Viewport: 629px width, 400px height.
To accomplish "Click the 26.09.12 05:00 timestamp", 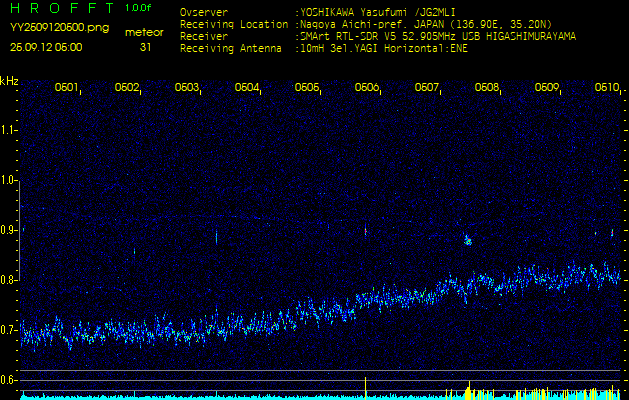I will pos(46,47).
